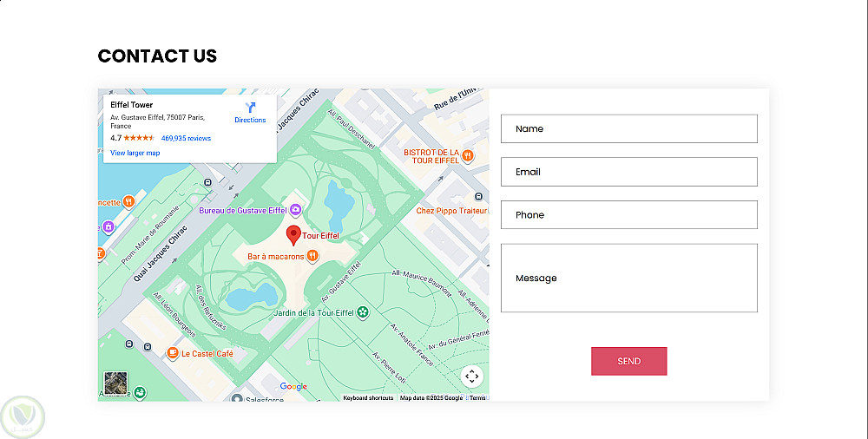Open the View larger map link
Viewport: 868px width, 439px height.
[x=135, y=153]
